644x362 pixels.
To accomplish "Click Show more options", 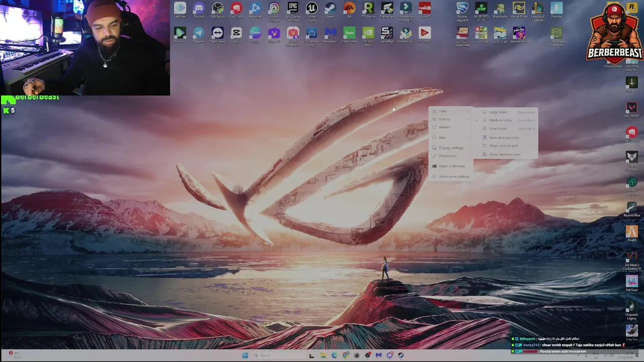I will 450,176.
